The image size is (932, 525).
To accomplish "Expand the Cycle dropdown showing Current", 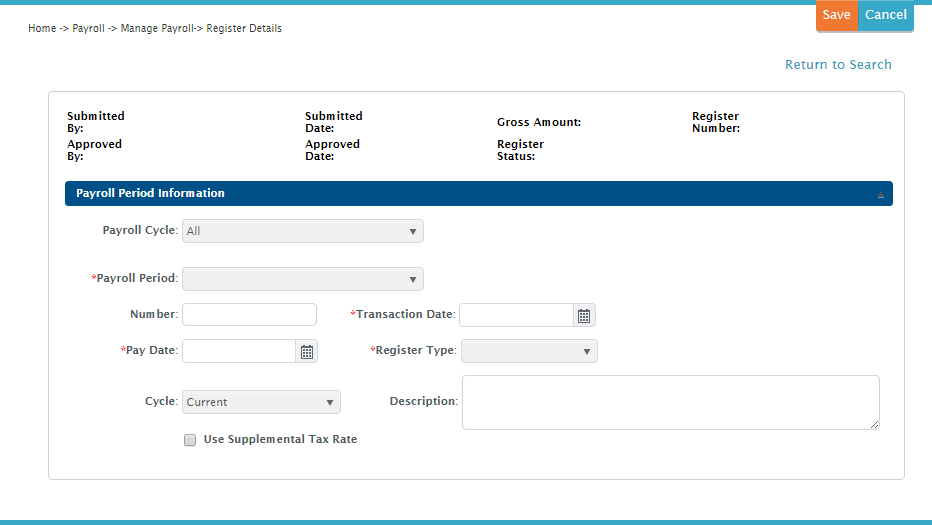I will click(261, 402).
